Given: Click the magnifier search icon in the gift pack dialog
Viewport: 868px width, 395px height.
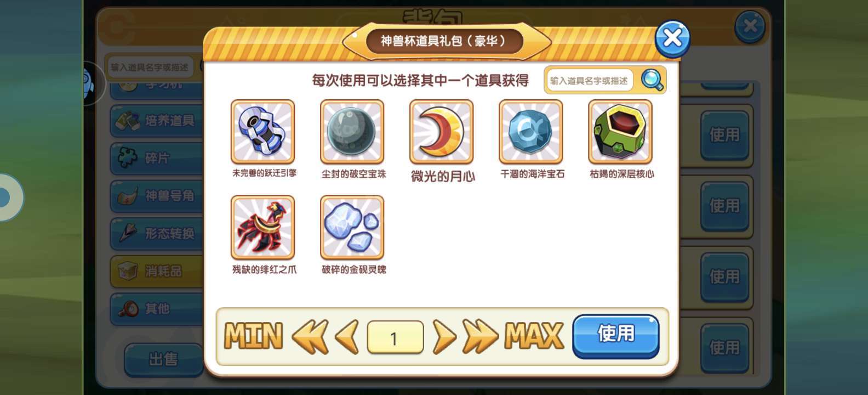Looking at the screenshot, I should [x=652, y=80].
